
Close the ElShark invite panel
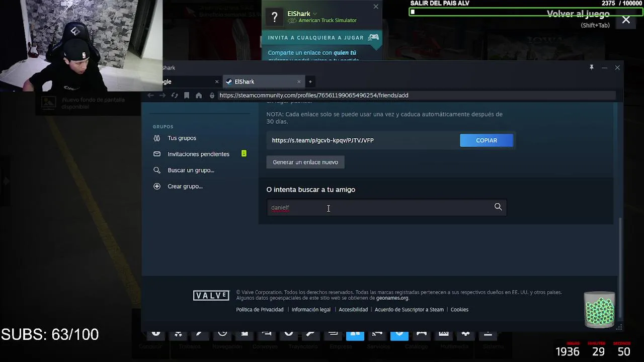(376, 7)
